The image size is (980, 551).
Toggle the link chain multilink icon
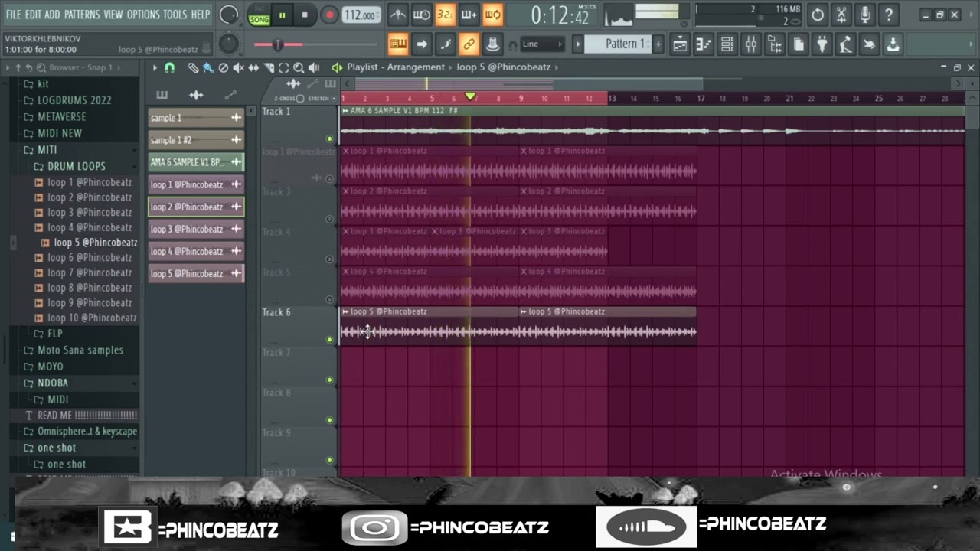[x=469, y=44]
